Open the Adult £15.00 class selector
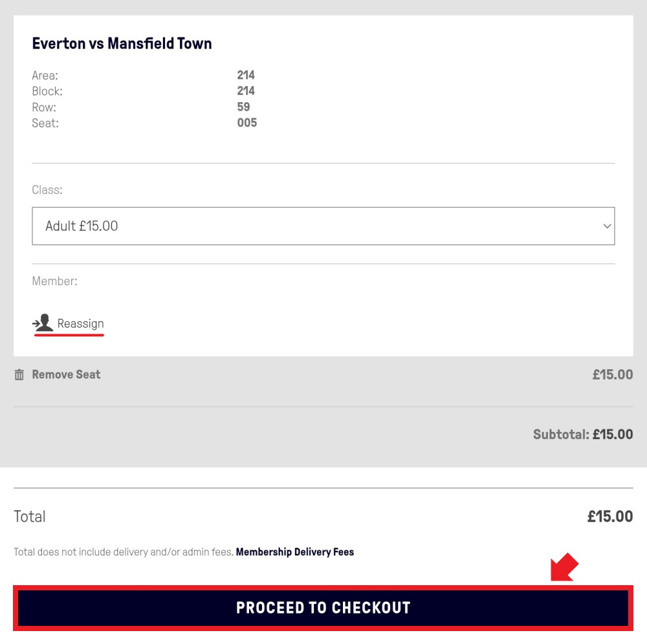This screenshot has width=647, height=644. click(323, 226)
